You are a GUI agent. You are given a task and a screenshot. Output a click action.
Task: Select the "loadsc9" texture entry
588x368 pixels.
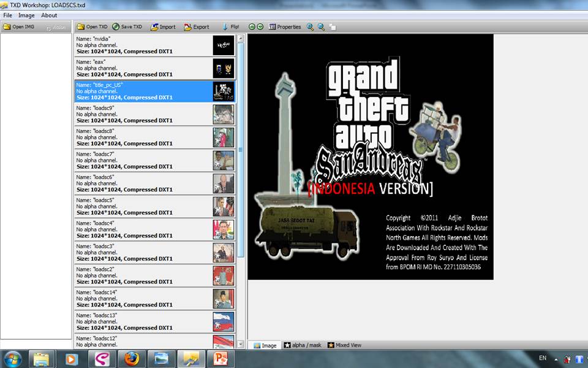point(155,115)
